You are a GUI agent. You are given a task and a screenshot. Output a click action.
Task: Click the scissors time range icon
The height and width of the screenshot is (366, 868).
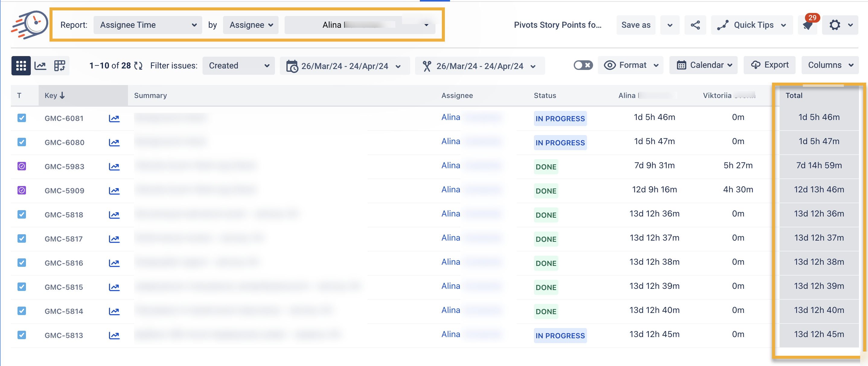coord(427,66)
